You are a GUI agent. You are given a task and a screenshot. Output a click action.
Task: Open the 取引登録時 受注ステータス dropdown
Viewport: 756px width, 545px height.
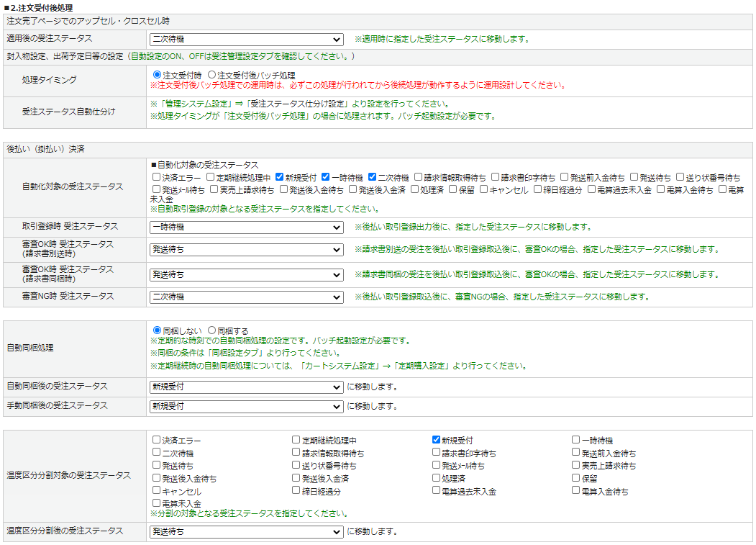tap(246, 228)
